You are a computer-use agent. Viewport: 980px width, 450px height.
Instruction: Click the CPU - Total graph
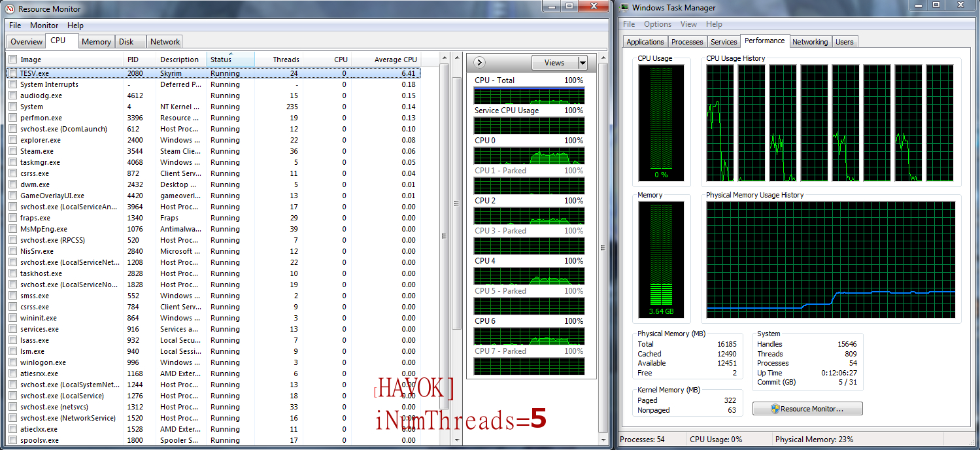(529, 95)
